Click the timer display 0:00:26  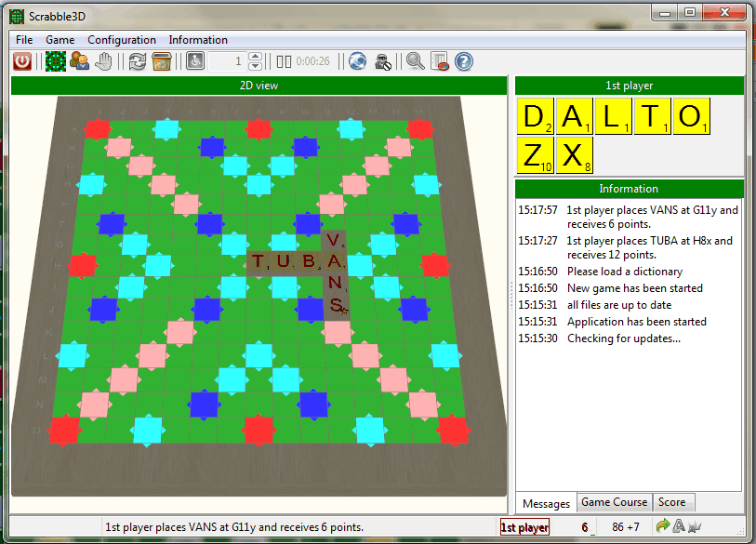coord(313,61)
